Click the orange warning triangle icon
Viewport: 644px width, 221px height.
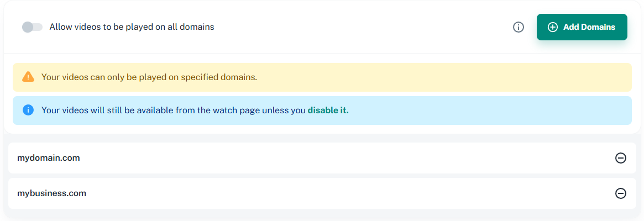click(28, 77)
